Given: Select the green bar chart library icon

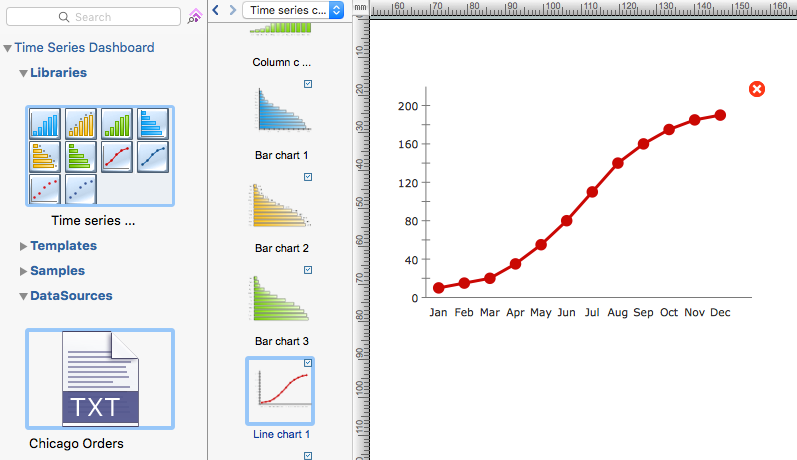Looking at the screenshot, I should click(x=81, y=157).
